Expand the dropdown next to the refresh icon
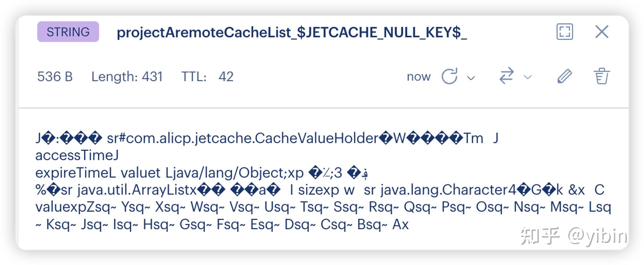 tap(471, 77)
